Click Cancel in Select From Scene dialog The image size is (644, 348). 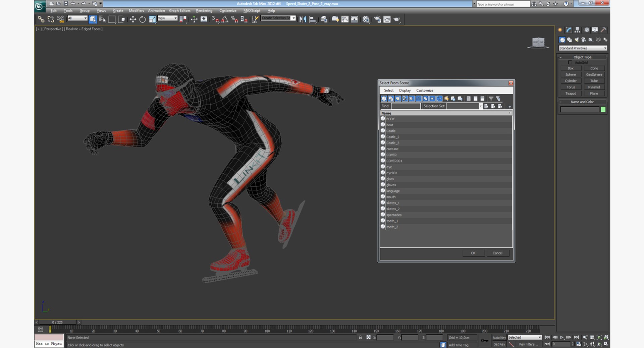(x=497, y=253)
